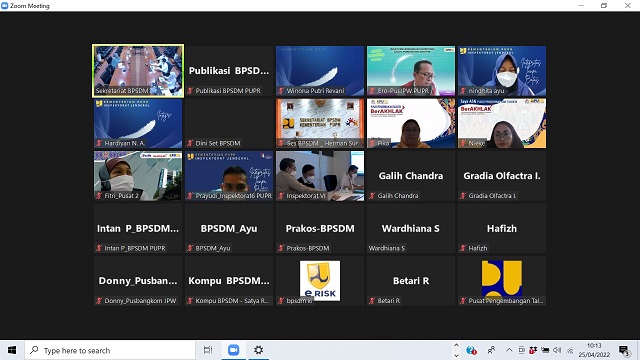Click muted mic icon for Intan P_BPSDM PUPR
The height and width of the screenshot is (360, 640).
pos(99,248)
